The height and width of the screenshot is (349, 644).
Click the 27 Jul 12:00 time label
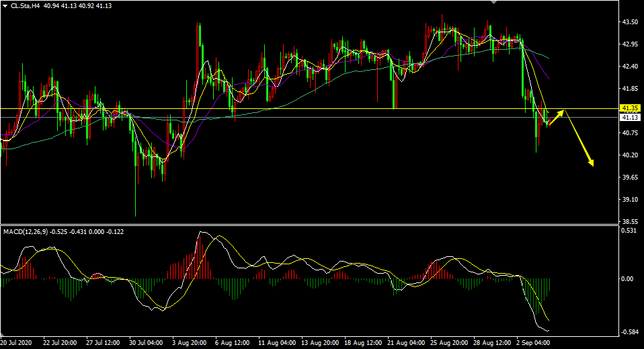[103, 342]
